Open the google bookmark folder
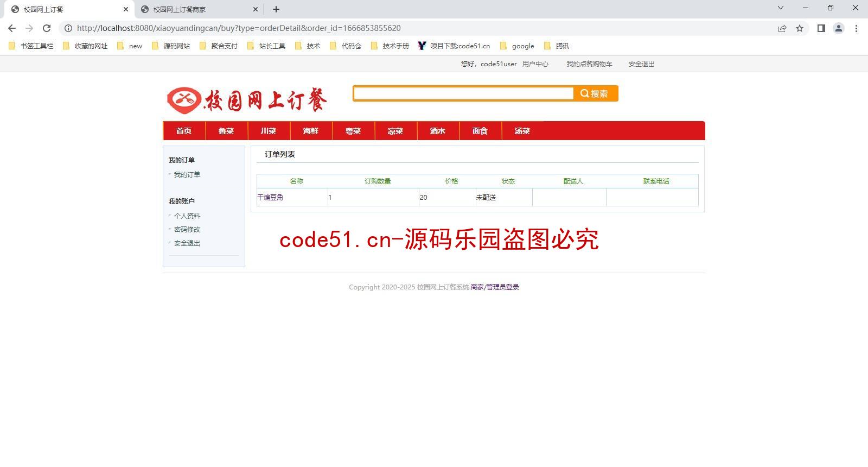This screenshot has width=868, height=467. [x=517, y=46]
